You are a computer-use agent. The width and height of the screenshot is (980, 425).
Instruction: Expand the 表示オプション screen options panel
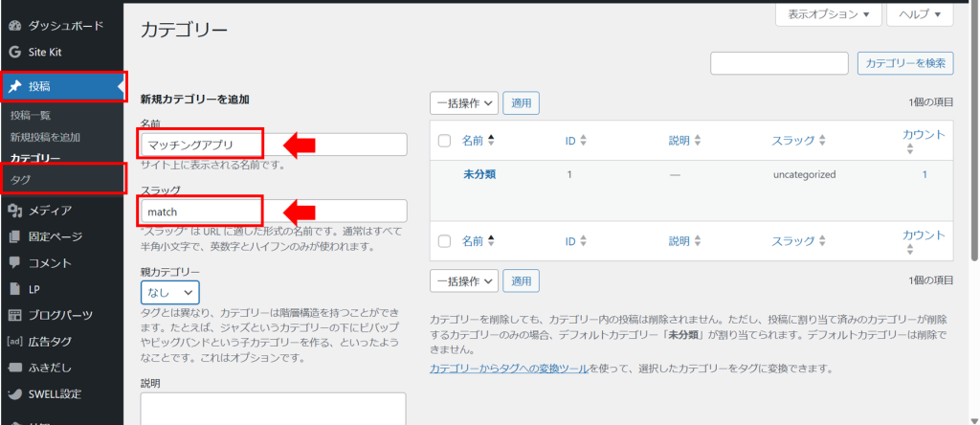coord(828,15)
